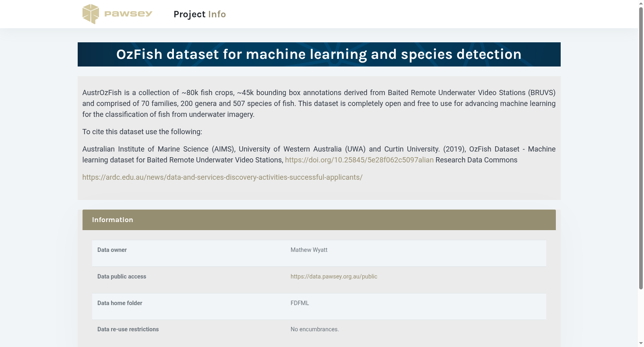Click the 'FDFML' folder value

point(299,303)
